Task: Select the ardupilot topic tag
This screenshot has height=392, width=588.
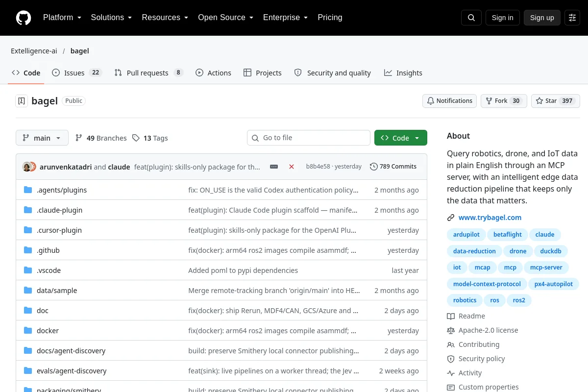Action: click(x=466, y=234)
